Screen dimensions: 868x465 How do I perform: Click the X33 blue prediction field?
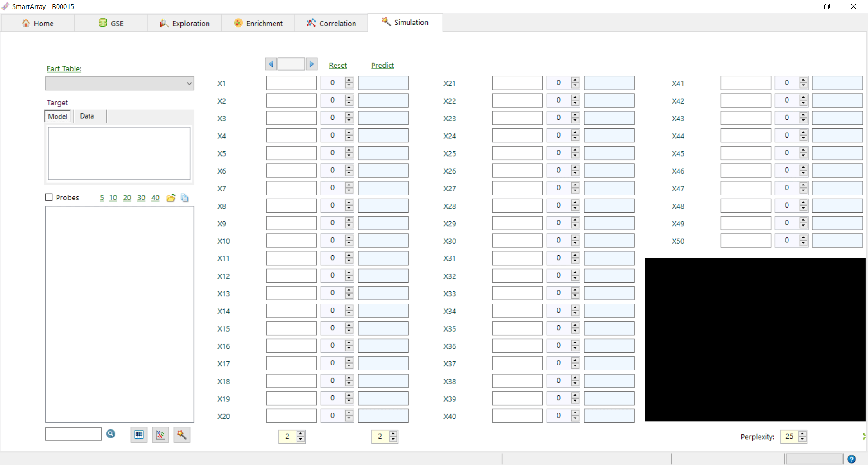pos(609,293)
